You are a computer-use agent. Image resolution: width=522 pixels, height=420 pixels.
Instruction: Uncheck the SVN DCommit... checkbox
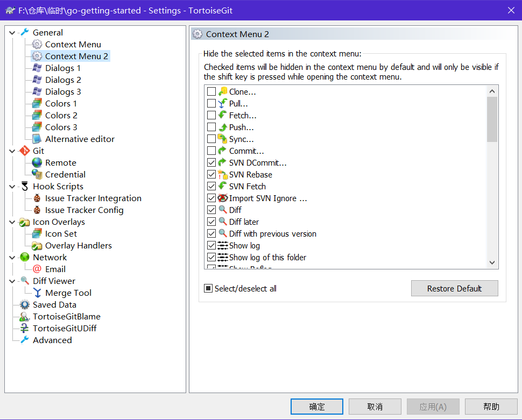(x=211, y=162)
